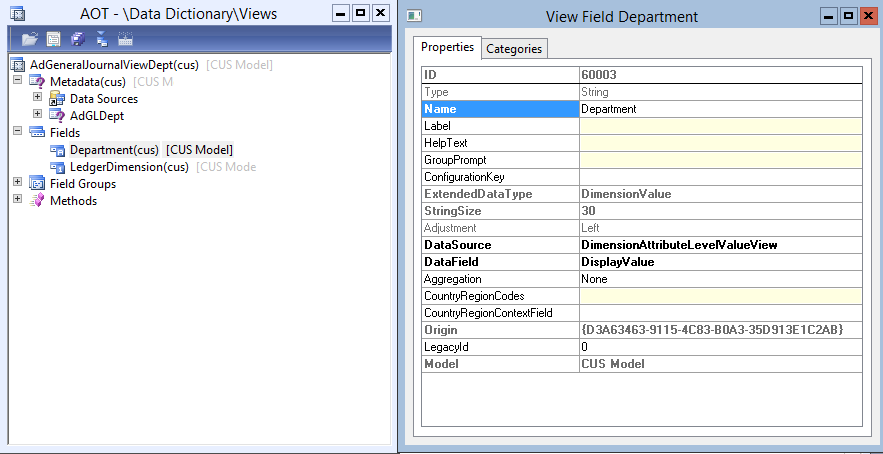883x454 pixels.
Task: Select AdGeneralJournalViewDept(cus) root node
Action: (x=114, y=65)
